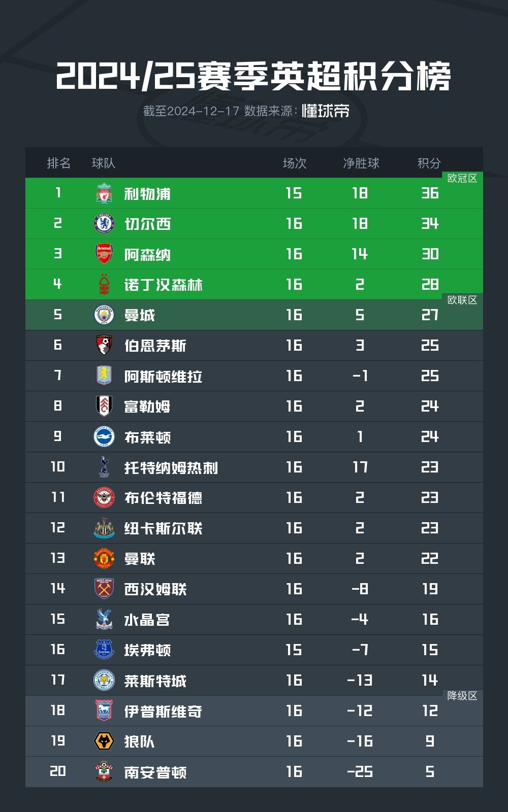The width and height of the screenshot is (508, 812).
Task: Click the Wolves club crest
Action: (104, 741)
